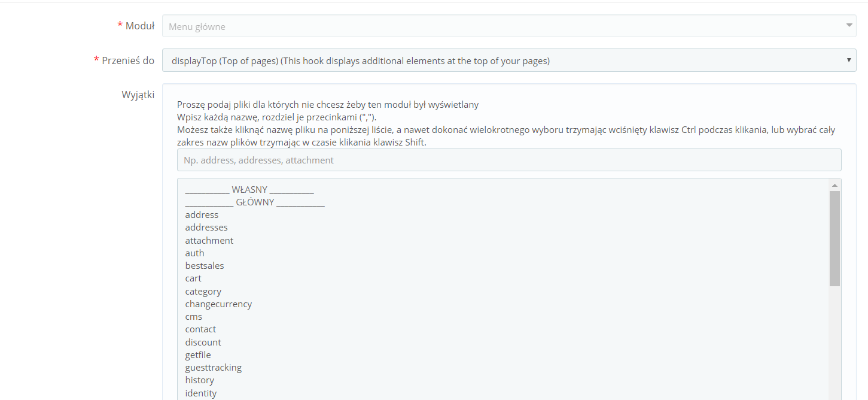The image size is (868, 400).
Task: Click the 'cms' list entry
Action: pos(194,317)
